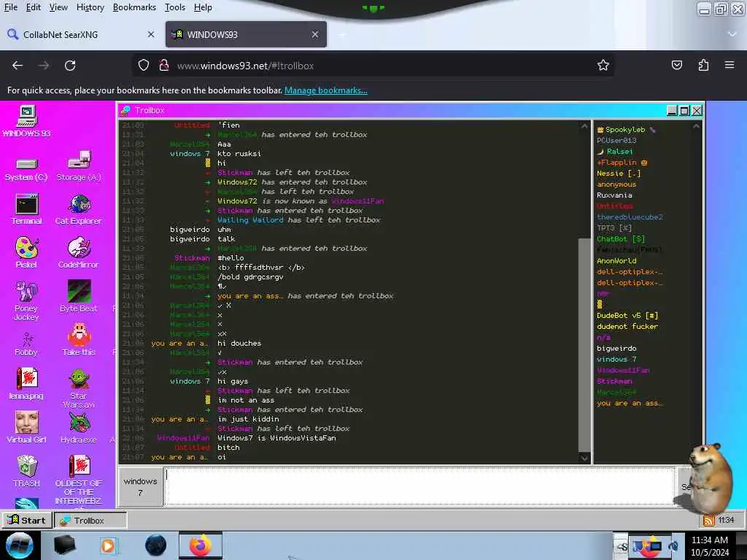747x560 pixels.
Task: Launch the Poney Jockey icon
Action: coord(26,301)
